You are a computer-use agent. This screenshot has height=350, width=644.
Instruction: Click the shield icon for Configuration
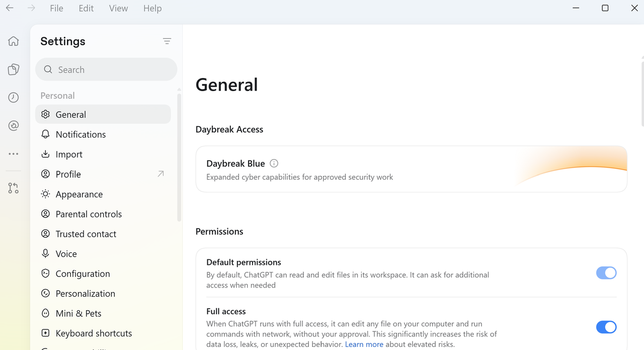click(45, 273)
